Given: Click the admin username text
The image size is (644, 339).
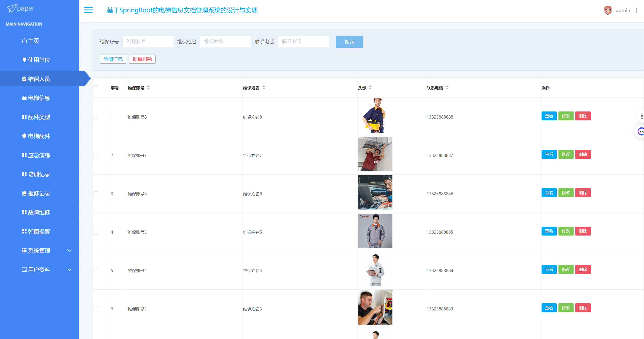Looking at the screenshot, I should click(x=623, y=11).
